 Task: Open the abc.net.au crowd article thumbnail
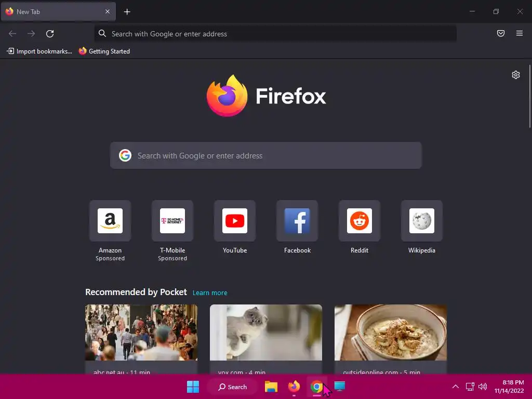[141, 332]
